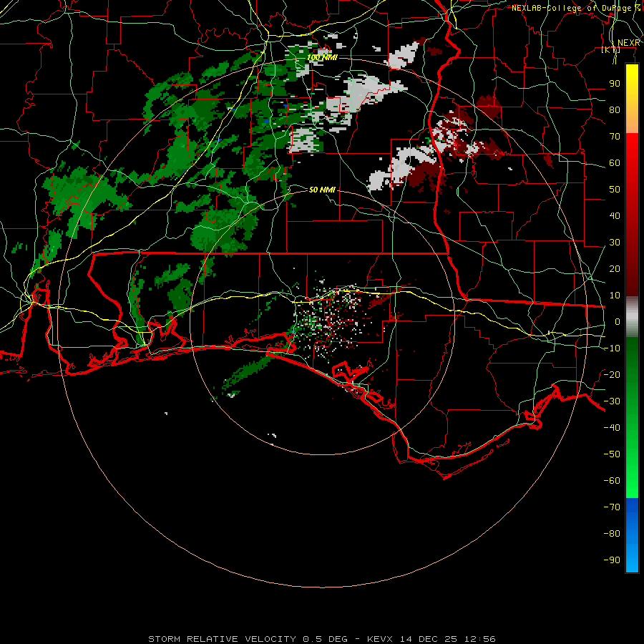This screenshot has width=644, height=644.
Task: Click the -30 value on the velocity scale
Action: [612, 401]
